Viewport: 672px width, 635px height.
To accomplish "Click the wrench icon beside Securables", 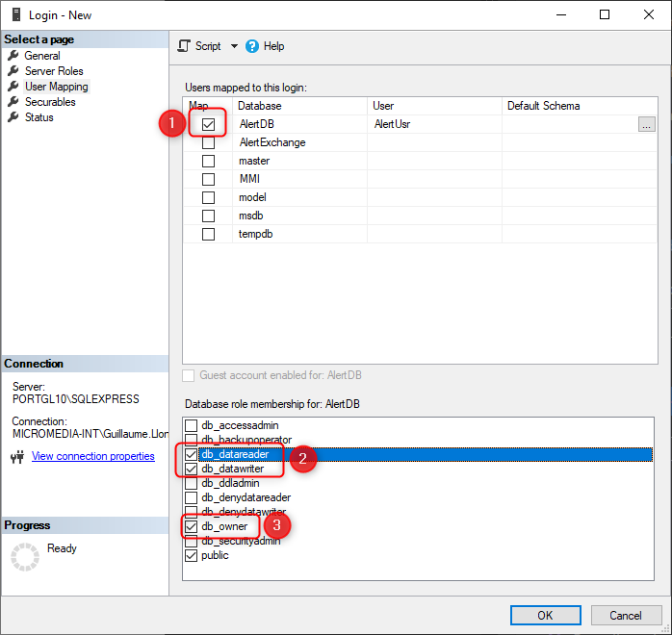I will click(13, 102).
